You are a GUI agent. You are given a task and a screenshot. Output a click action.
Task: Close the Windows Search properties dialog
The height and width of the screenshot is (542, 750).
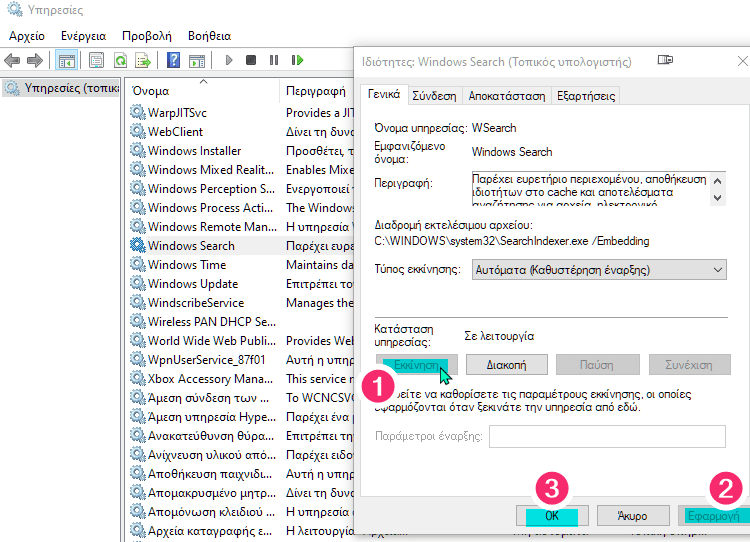click(x=742, y=61)
